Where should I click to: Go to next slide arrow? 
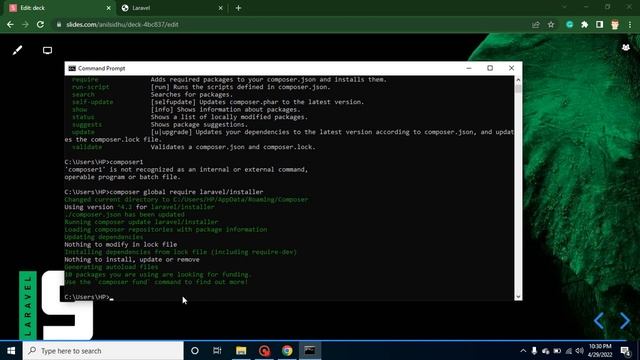[624, 321]
